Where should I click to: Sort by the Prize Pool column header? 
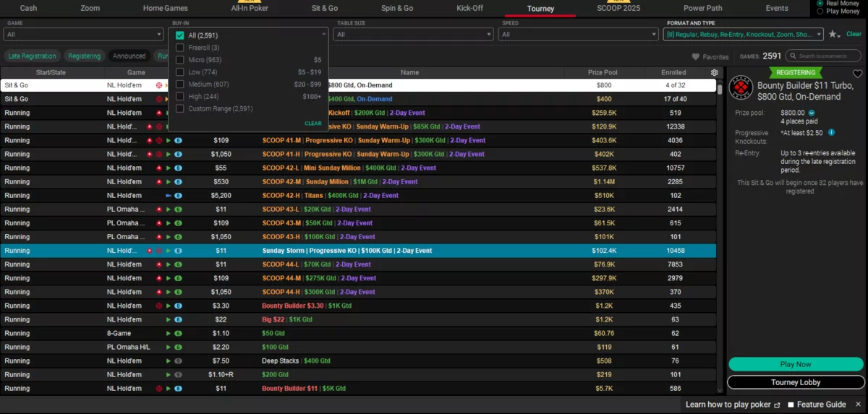pyautogui.click(x=602, y=72)
